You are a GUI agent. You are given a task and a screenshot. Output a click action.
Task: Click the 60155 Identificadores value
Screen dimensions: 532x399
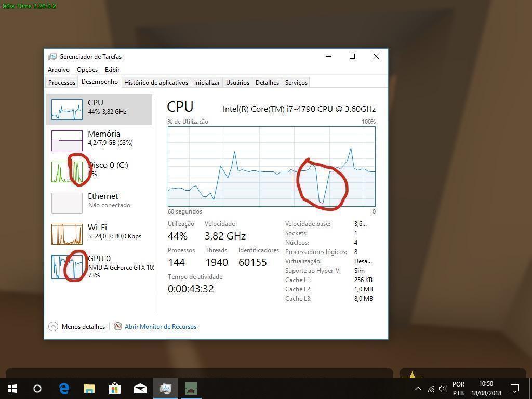point(253,262)
